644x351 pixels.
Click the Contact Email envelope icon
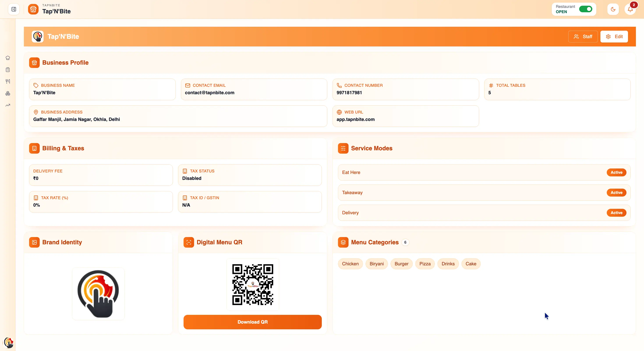tap(188, 85)
